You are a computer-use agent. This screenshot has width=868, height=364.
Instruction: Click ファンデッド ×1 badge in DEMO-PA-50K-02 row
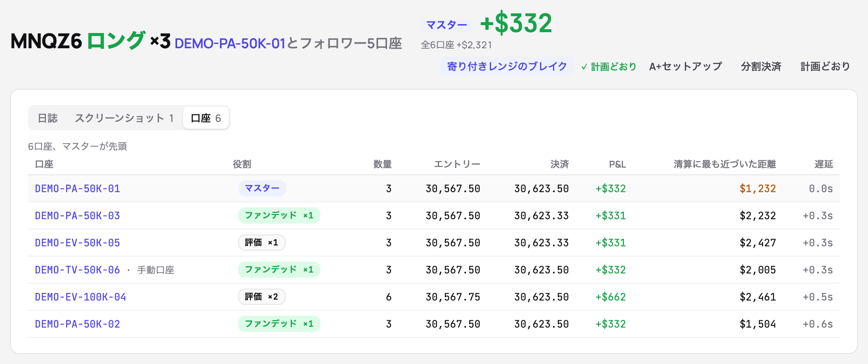click(279, 324)
